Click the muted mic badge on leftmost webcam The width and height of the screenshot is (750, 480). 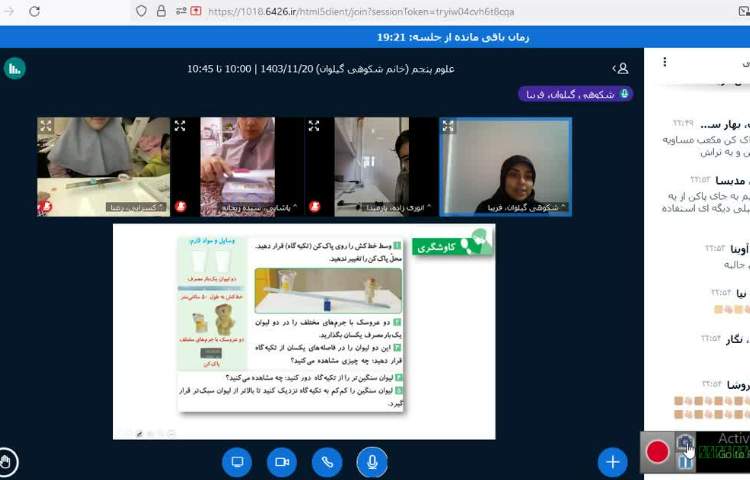(45, 207)
